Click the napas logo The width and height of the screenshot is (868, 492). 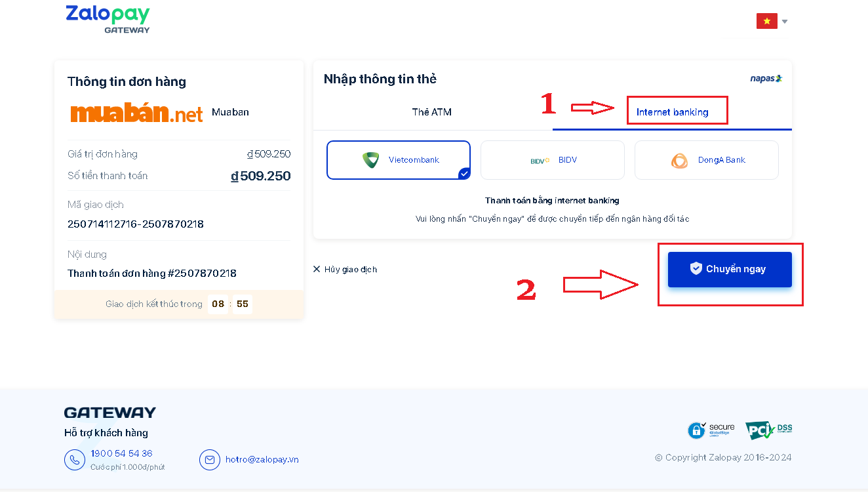coord(766,79)
